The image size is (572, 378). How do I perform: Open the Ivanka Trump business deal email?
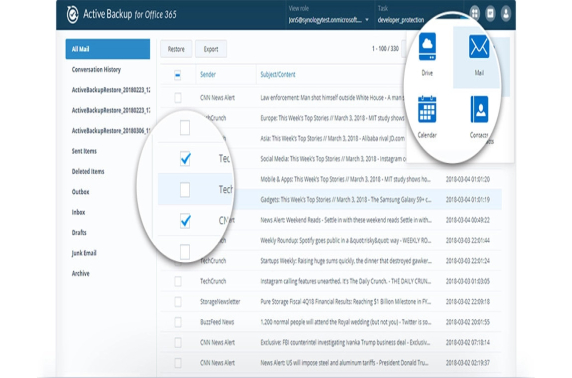pyautogui.click(x=345, y=343)
